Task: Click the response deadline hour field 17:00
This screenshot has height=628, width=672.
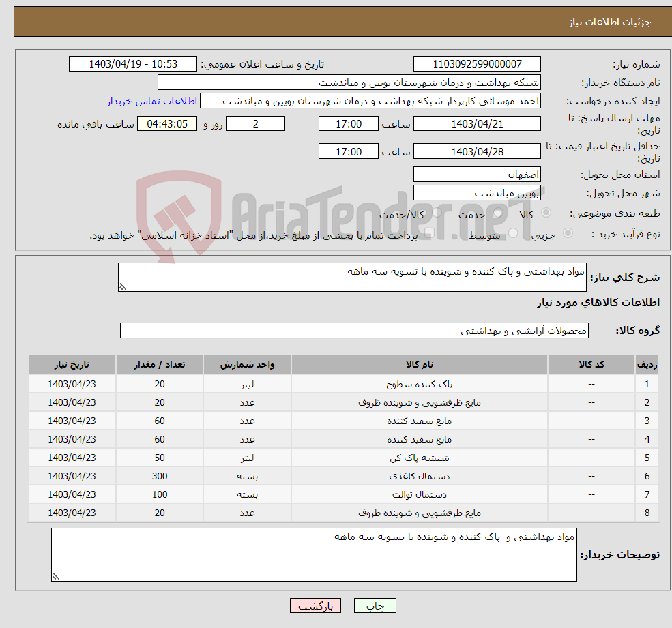Action: [349, 124]
